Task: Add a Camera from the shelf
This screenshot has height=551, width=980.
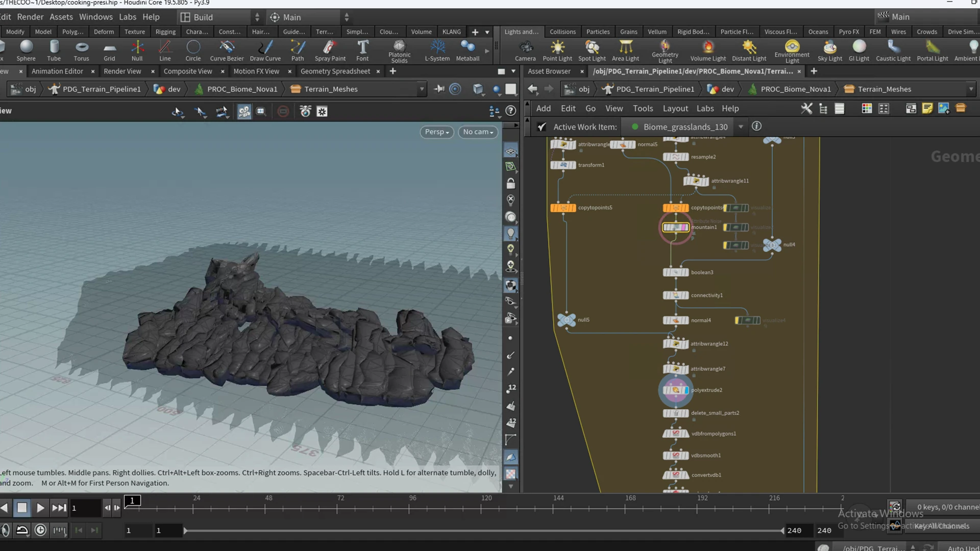Action: pos(525,51)
